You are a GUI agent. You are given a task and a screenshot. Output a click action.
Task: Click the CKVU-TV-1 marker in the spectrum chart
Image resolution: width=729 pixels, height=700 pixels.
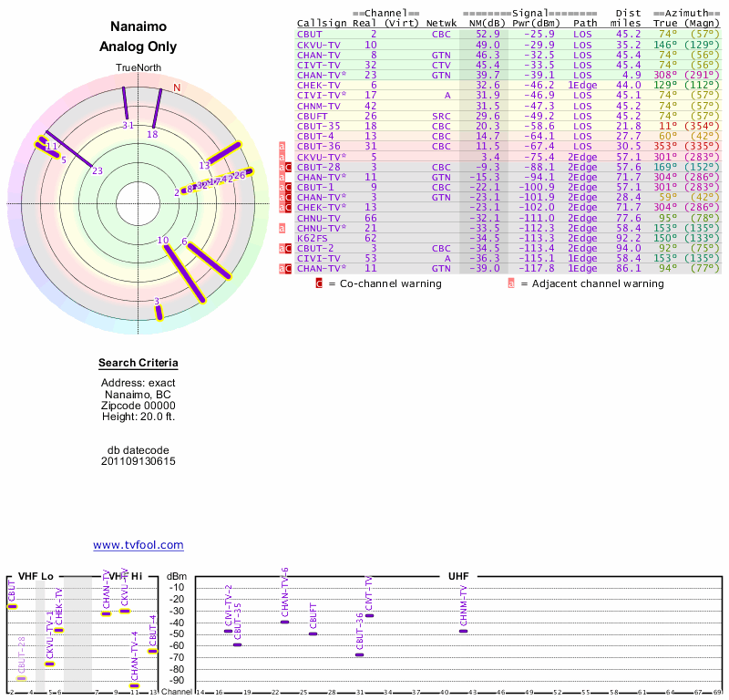(x=50, y=664)
